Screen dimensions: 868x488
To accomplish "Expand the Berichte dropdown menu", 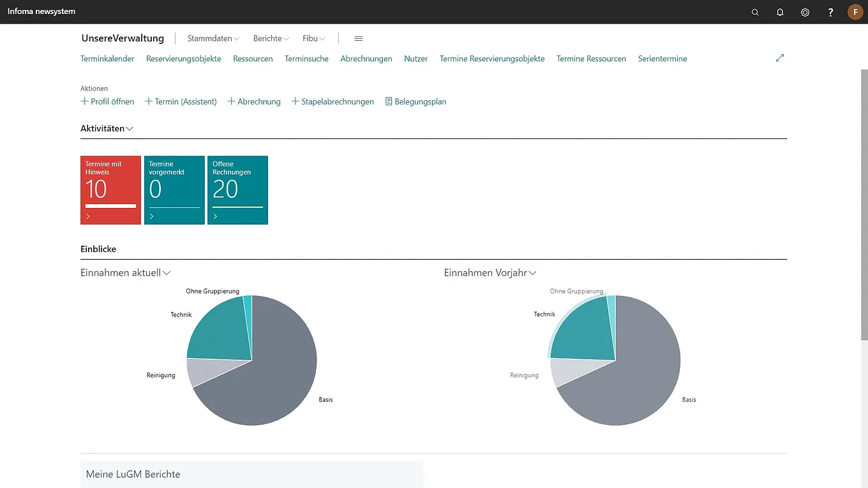I will pyautogui.click(x=271, y=38).
